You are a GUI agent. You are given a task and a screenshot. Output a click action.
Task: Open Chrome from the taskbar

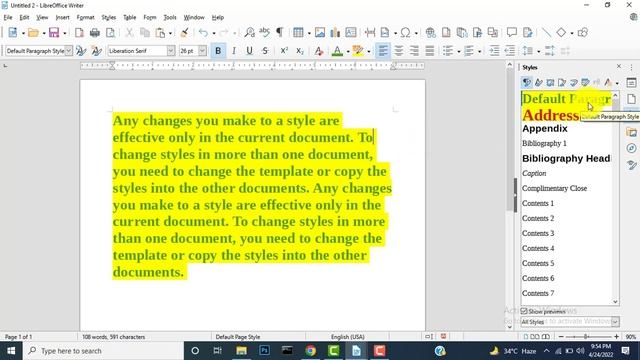[x=311, y=351]
